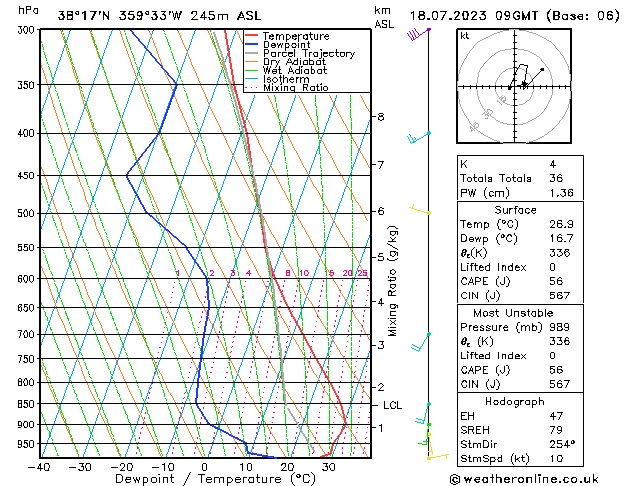Click the 'Mixing Ratio' legend label

296,87
